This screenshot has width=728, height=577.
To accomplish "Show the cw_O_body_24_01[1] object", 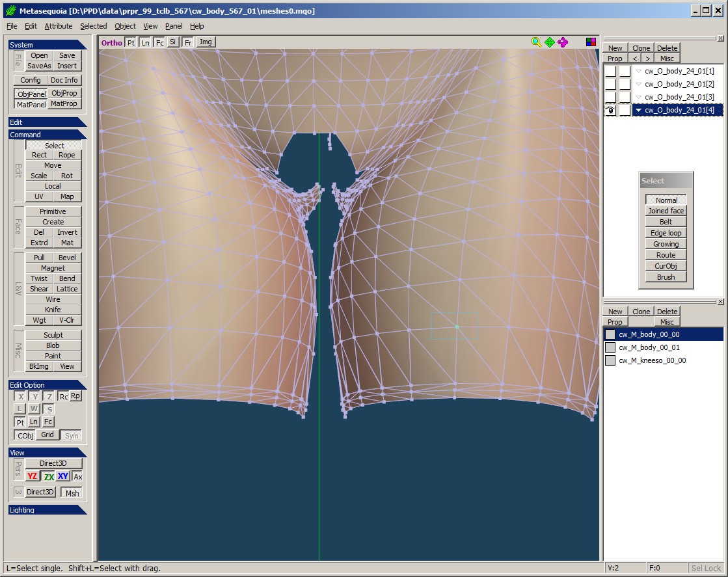I will [x=610, y=71].
